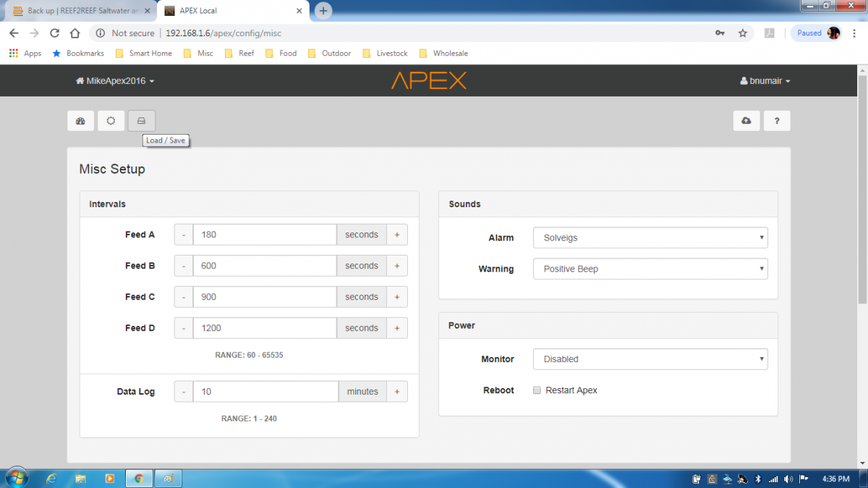Click the Feed B value field

point(265,266)
